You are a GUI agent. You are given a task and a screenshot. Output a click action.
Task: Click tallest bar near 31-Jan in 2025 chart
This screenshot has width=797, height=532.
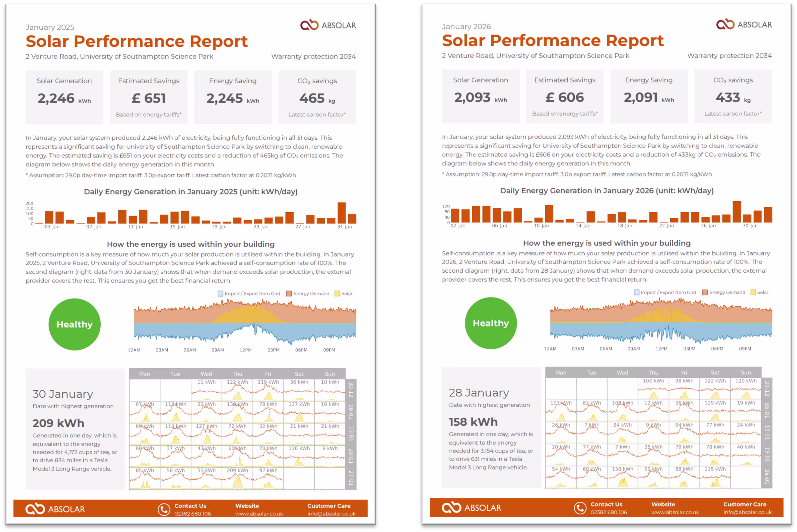[x=342, y=213]
